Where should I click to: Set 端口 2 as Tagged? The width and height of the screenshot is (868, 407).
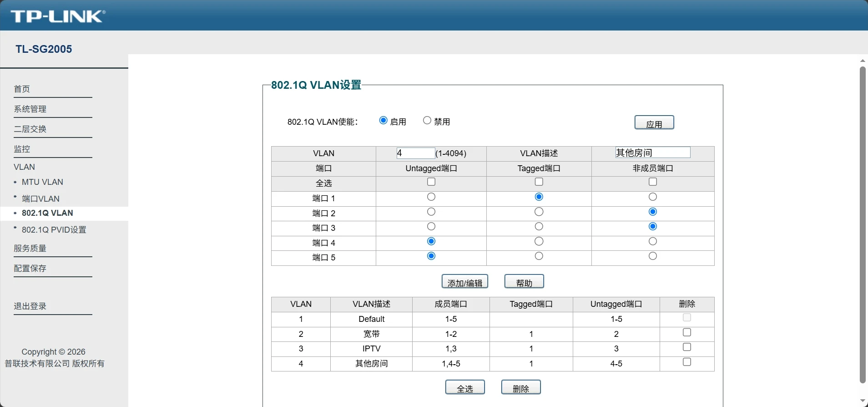539,212
